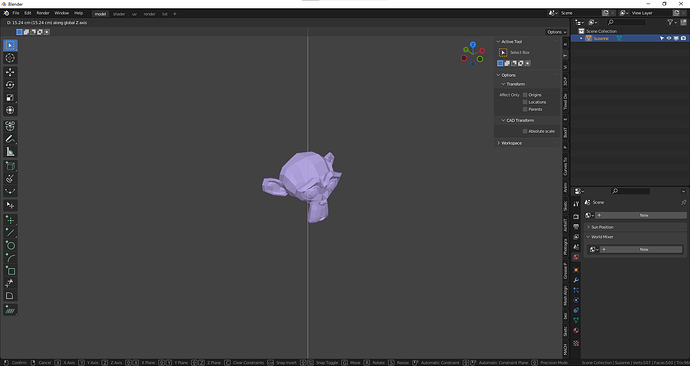This screenshot has height=366, width=690.
Task: Collapse the World Mixer panel
Action: pos(589,237)
